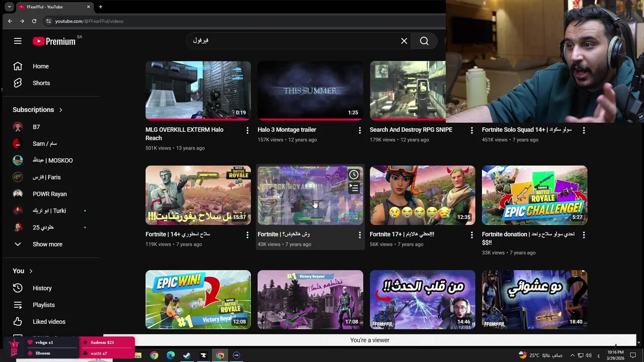This screenshot has height=362, width=644.
Task: Open History in the sidebar
Action: (51, 288)
